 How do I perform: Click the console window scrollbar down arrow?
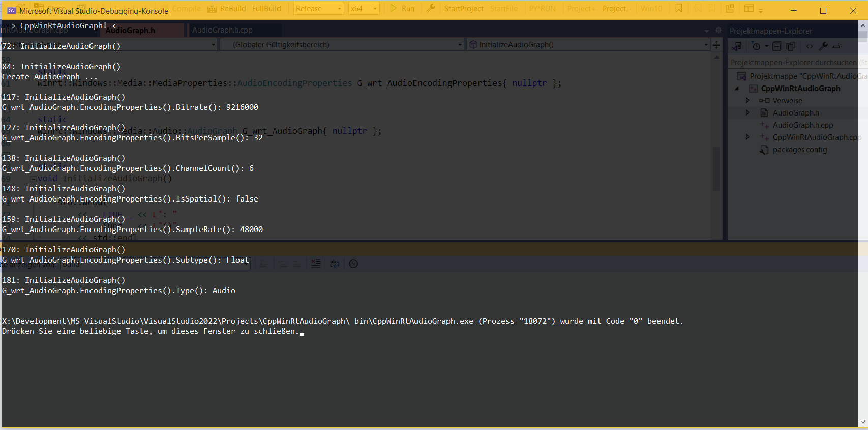(862, 422)
